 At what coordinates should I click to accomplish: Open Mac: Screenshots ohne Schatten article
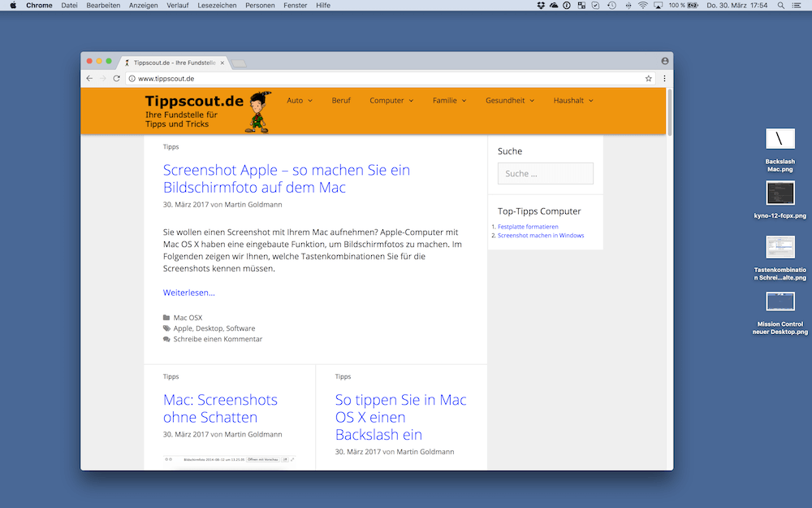(220, 409)
